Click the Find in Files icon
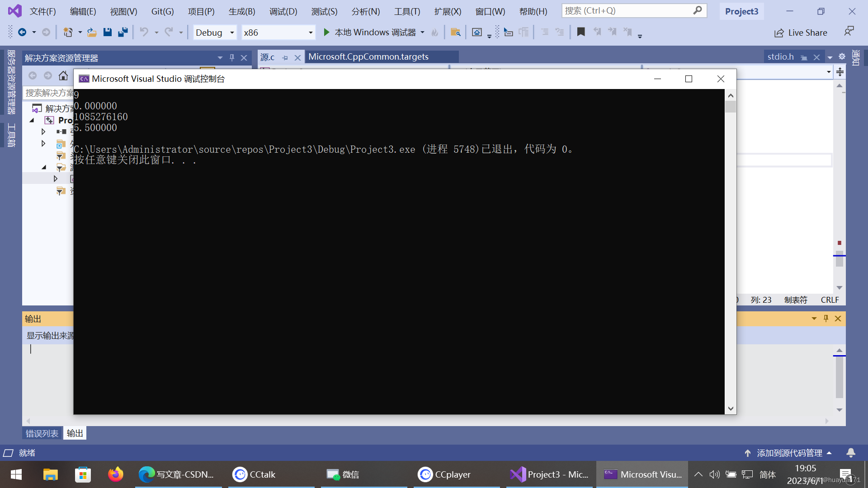868x488 pixels. pyautogui.click(x=455, y=32)
